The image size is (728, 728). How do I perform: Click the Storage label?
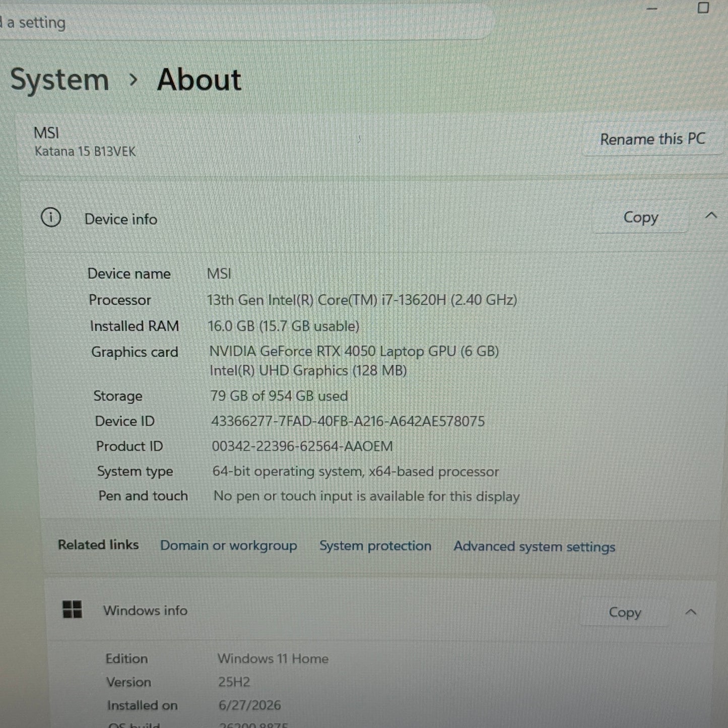118,396
